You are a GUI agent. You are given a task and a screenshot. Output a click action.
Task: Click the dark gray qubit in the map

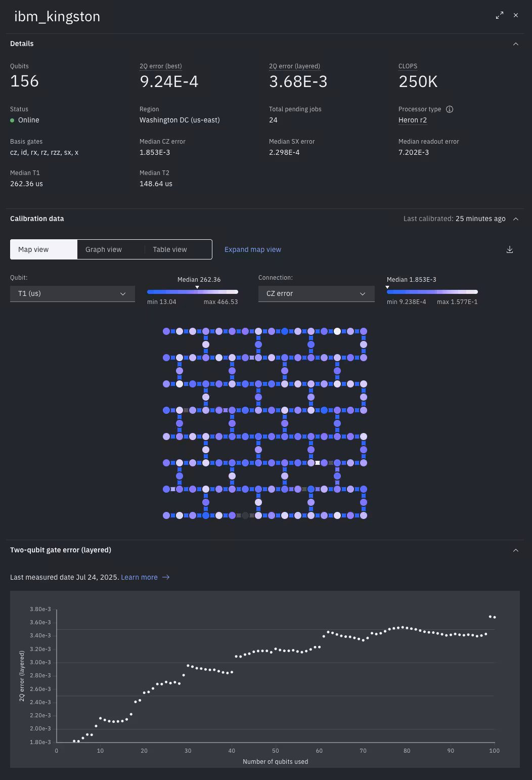click(245, 515)
